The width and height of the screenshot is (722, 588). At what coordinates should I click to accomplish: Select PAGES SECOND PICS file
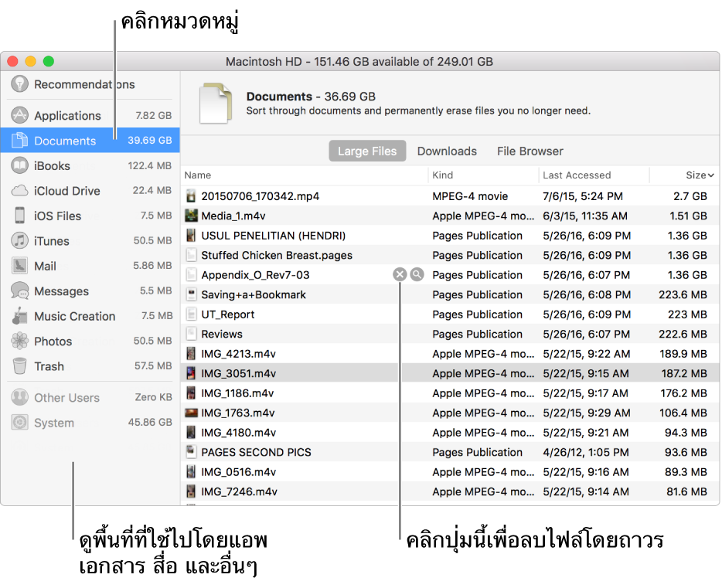pos(256,452)
